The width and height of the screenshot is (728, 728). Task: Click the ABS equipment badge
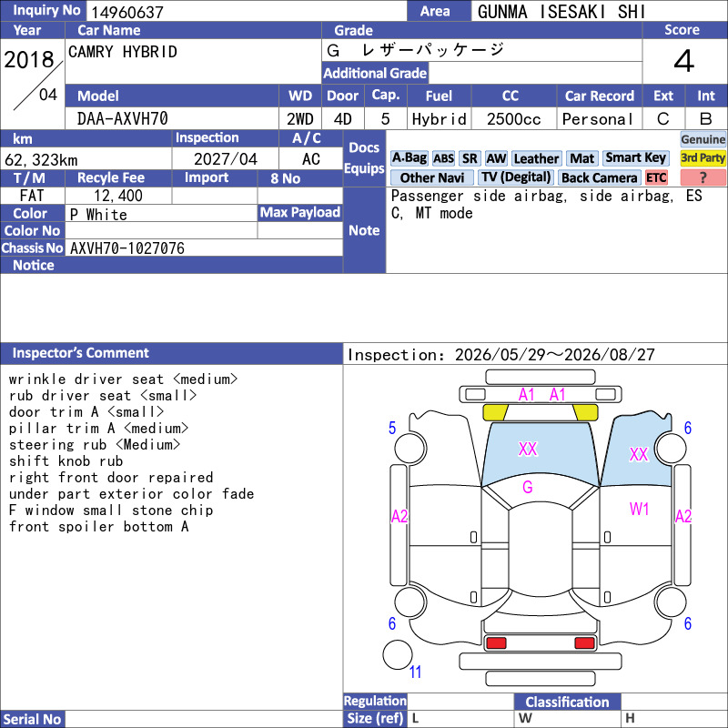[x=443, y=158]
